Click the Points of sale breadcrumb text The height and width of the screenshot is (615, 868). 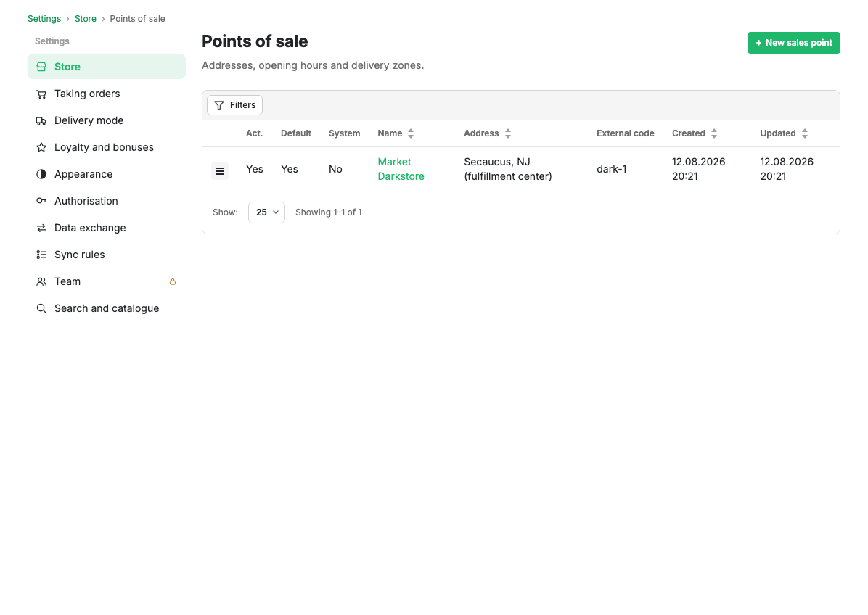137,19
